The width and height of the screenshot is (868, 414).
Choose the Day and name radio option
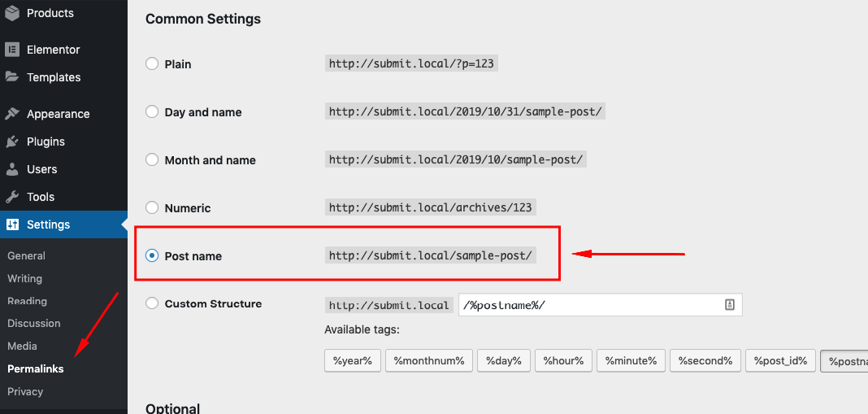[x=152, y=111]
